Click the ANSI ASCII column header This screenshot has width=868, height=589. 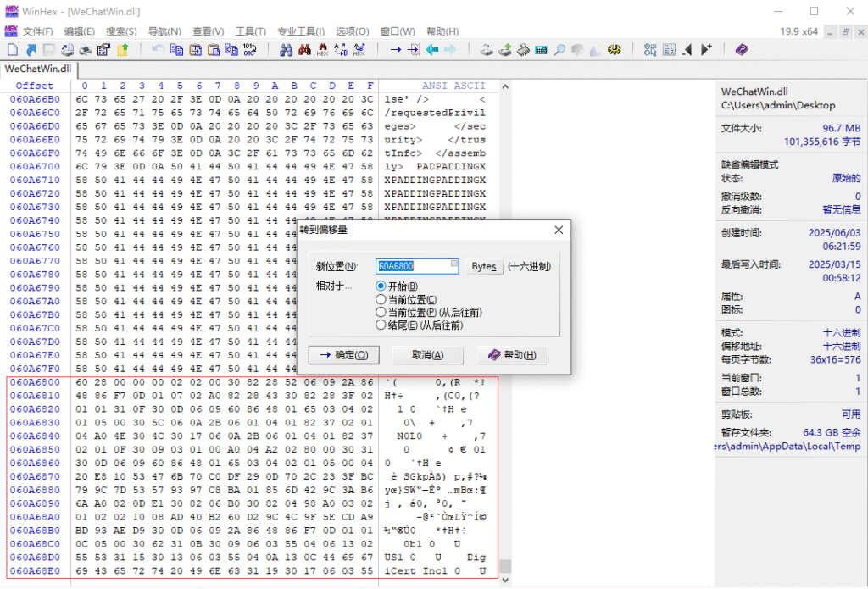click(453, 86)
